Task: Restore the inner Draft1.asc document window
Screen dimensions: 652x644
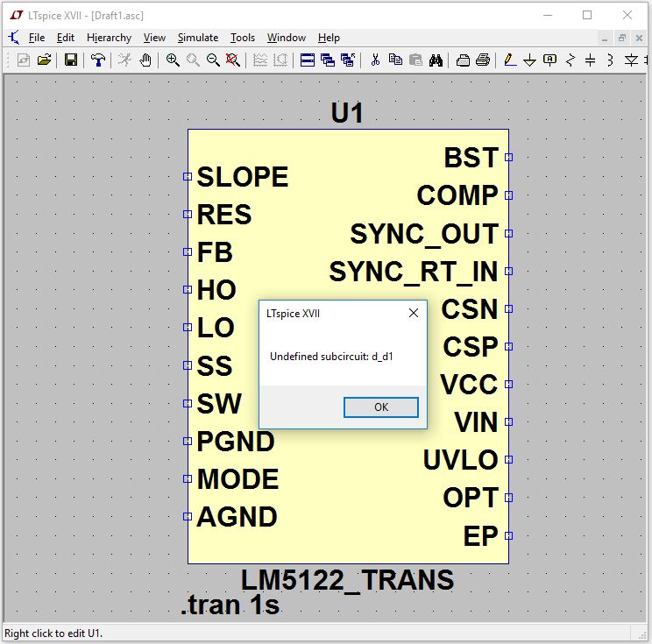Action: click(x=621, y=39)
